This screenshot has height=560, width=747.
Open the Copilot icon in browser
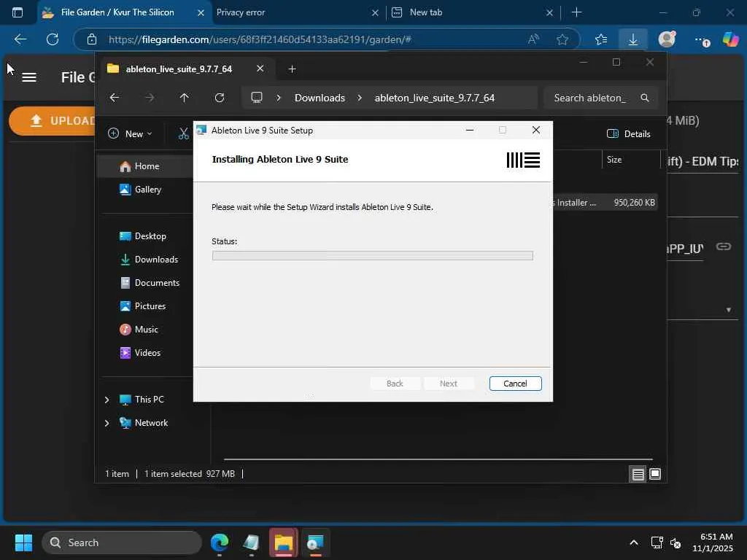click(x=730, y=39)
